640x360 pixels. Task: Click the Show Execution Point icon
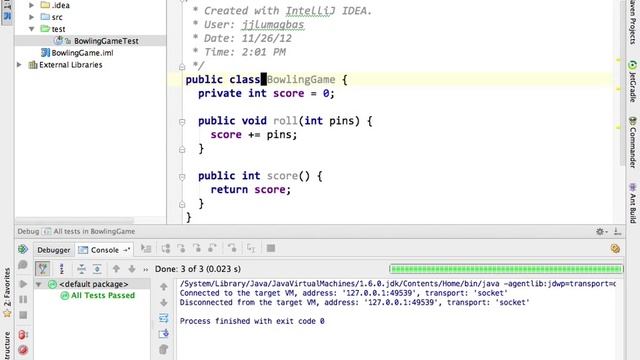pyautogui.click(x=146, y=248)
